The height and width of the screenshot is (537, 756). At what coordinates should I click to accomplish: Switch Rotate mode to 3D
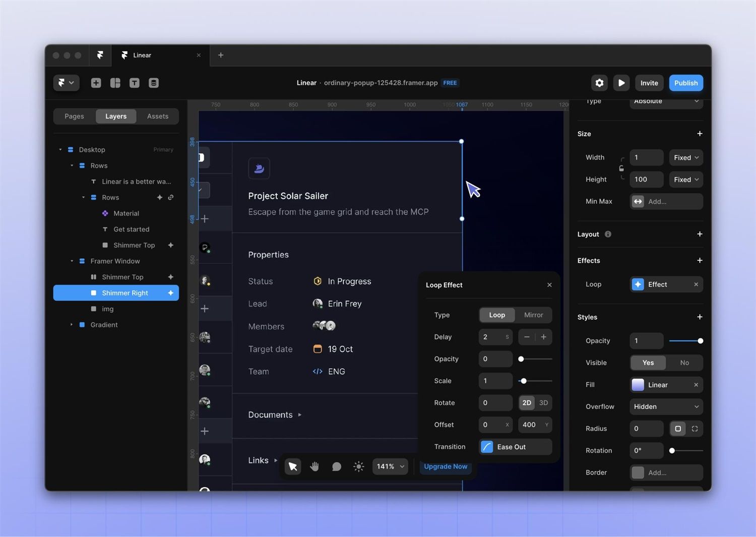543,402
